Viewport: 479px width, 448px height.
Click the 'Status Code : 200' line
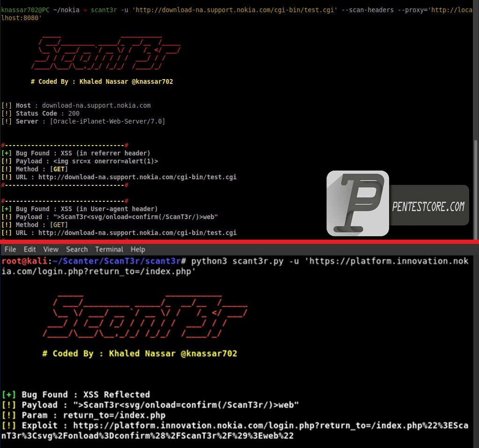click(40, 113)
